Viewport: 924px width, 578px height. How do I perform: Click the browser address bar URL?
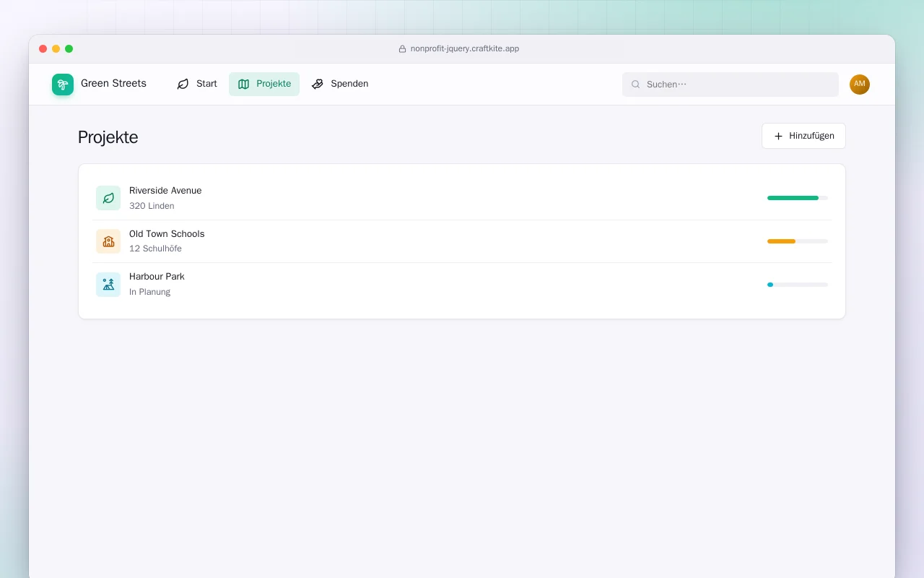[465, 48]
